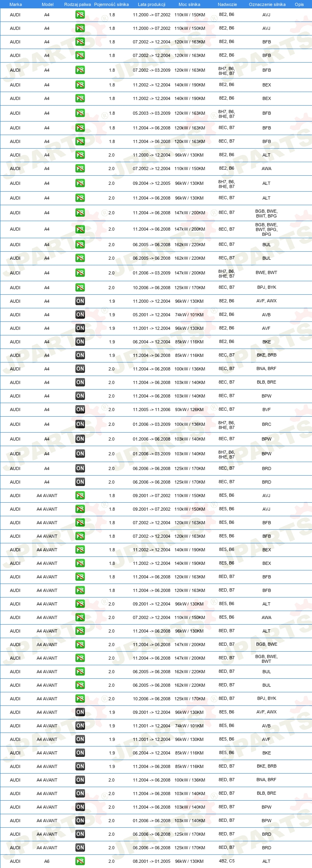Image resolution: width=312 pixels, height=868 pixels.
Task: Click petrol icon in A4 sedan BPJ, BYK row
Action: [80, 288]
